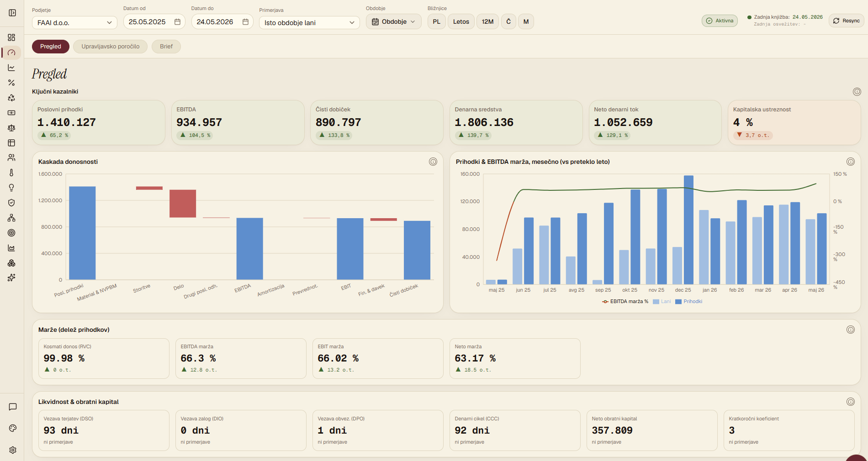Open the users people icon in sidebar
This screenshot has width=868, height=461.
[x=11, y=157]
